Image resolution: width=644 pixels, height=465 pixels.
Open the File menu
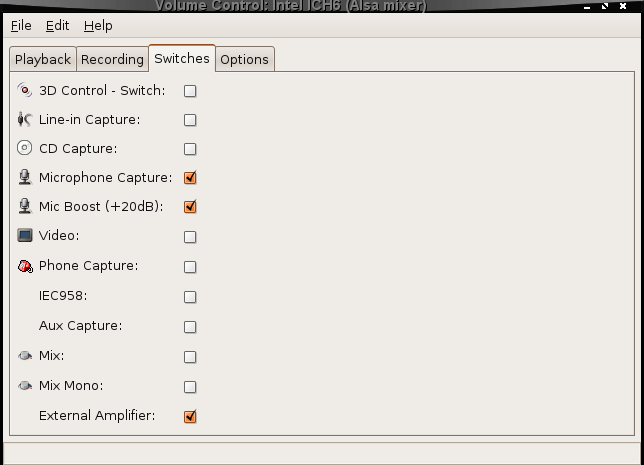click(x=21, y=25)
